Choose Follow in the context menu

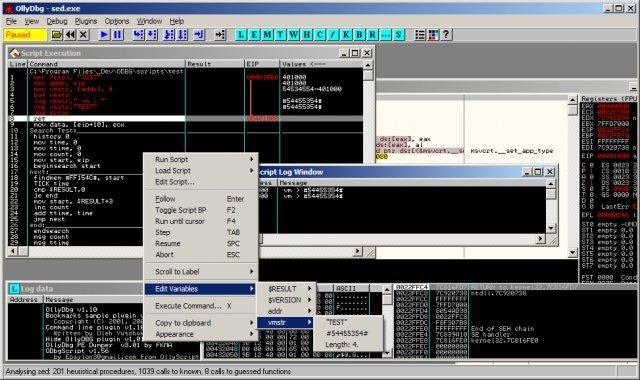[x=201, y=199]
